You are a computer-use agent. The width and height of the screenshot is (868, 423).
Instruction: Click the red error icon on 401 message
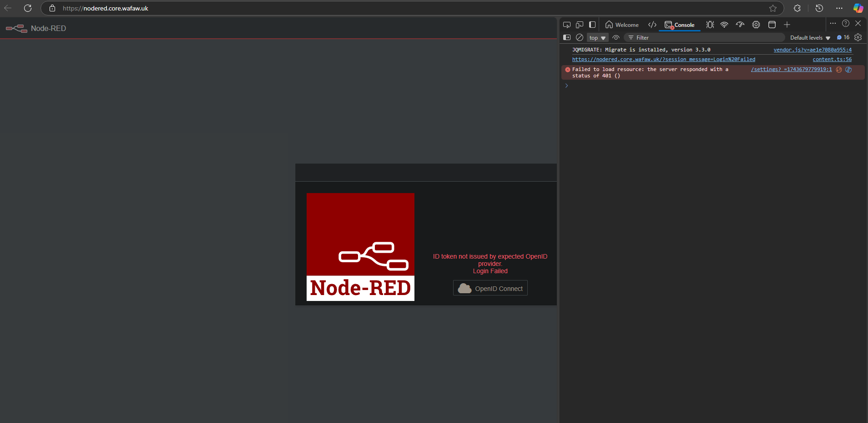[x=568, y=70]
